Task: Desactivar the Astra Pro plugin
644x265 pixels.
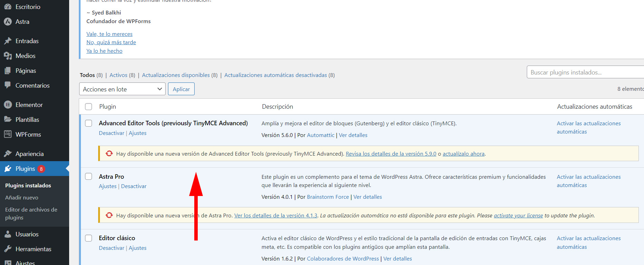Action: [134, 186]
